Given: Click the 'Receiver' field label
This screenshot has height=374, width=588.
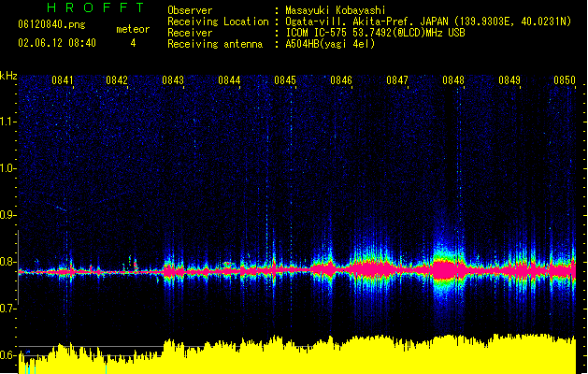Looking at the screenshot, I should click(x=190, y=33).
